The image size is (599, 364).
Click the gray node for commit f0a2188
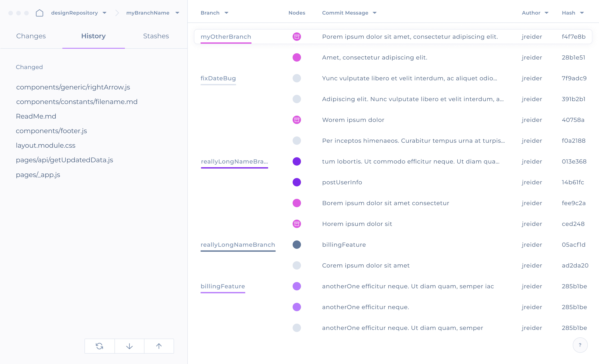(297, 140)
